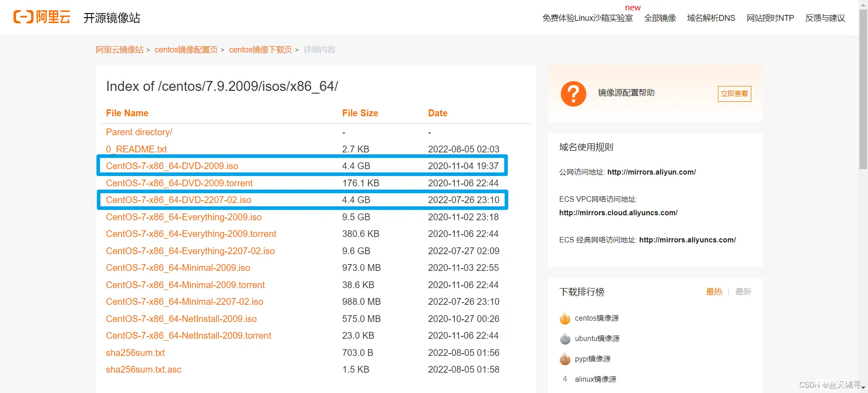Download CentOS-7-x86_64-Minimal-2207-02.iso
Screen dimensions: 868x393
(x=184, y=302)
